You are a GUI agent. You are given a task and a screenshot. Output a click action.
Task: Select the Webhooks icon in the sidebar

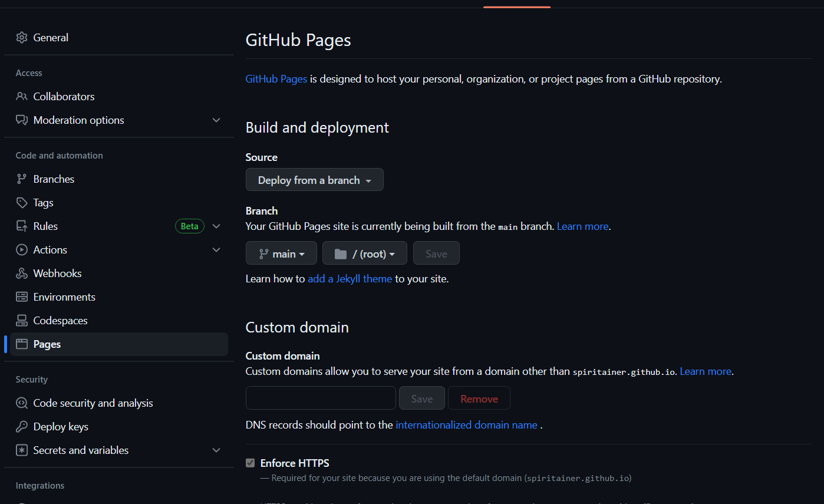pyautogui.click(x=22, y=274)
